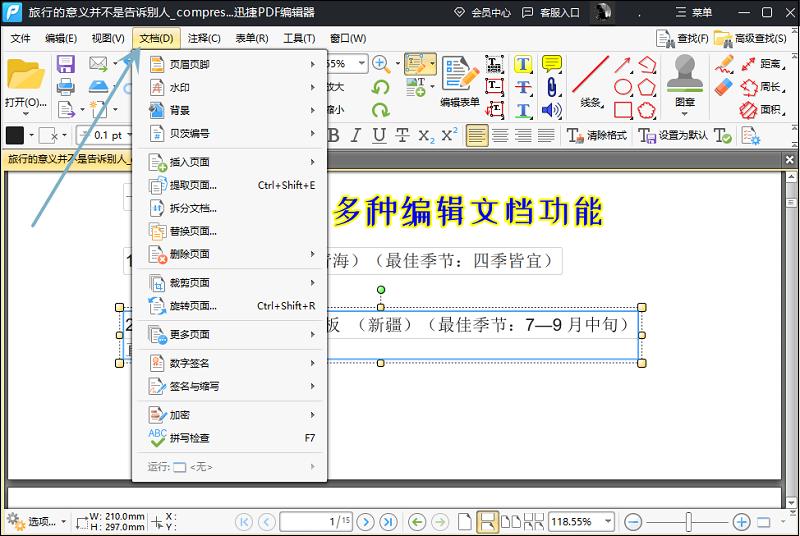The image size is (800, 536).
Task: Click the Stamp (图章) tool icon
Action: 684,80
